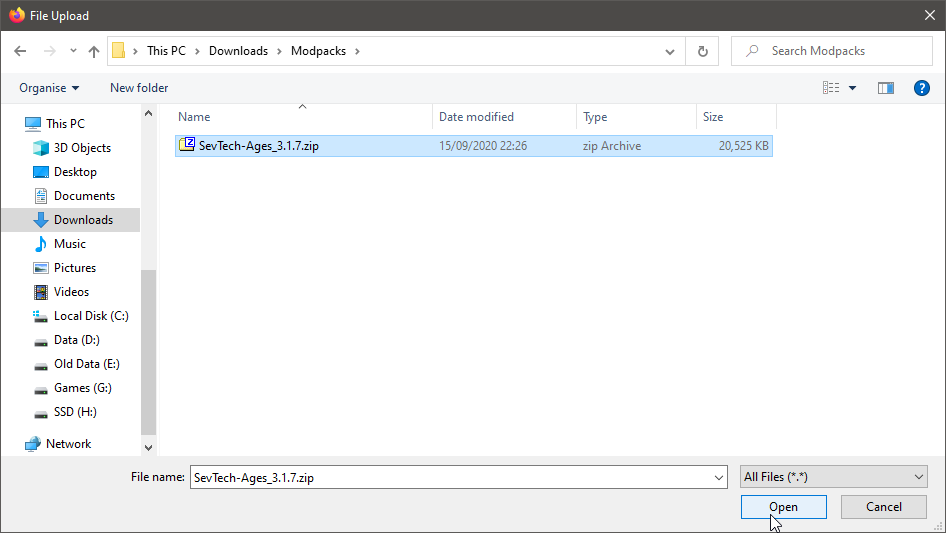Click the forward navigation arrow
The width and height of the screenshot is (946, 533).
pos(49,51)
